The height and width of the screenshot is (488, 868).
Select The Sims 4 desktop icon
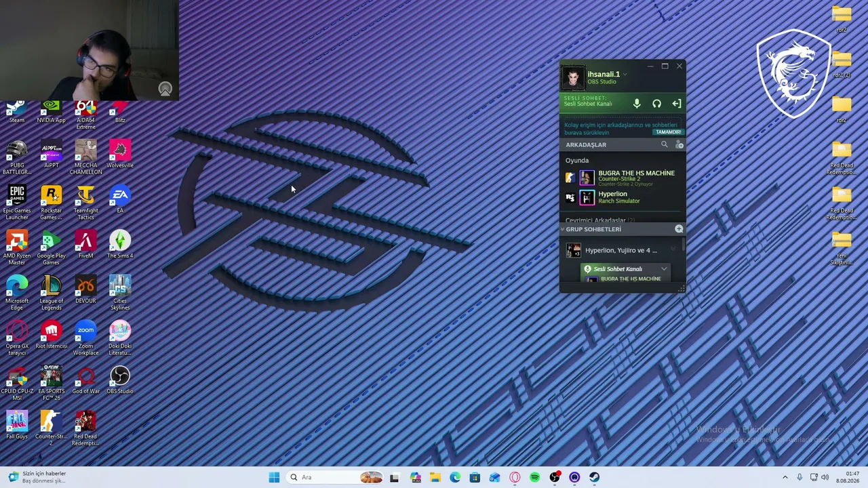(x=120, y=245)
